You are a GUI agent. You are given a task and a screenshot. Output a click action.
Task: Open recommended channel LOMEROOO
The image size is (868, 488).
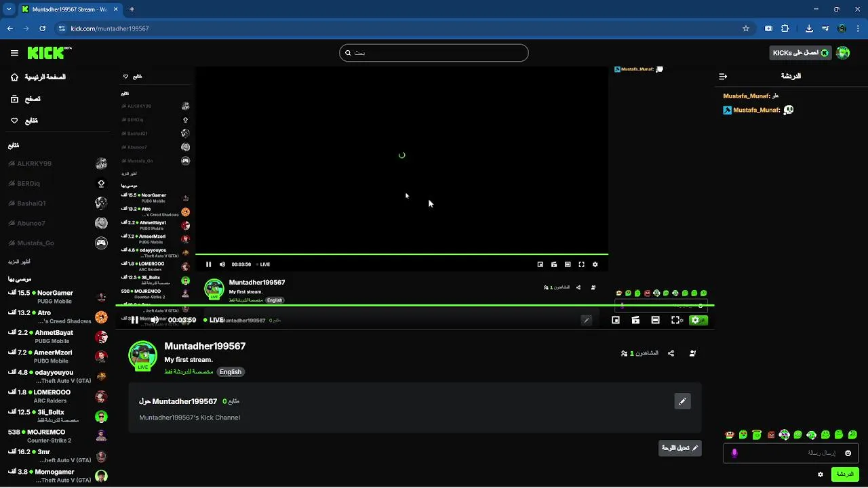point(58,396)
